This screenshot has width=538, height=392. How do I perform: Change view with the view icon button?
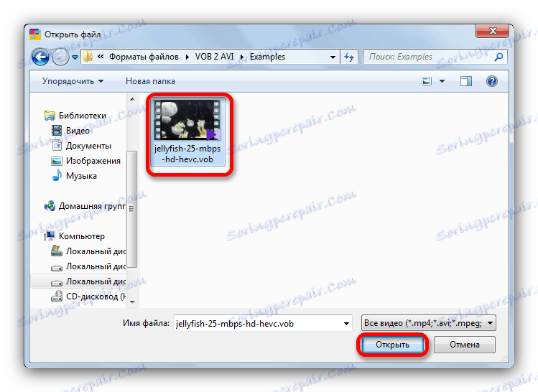tap(427, 81)
